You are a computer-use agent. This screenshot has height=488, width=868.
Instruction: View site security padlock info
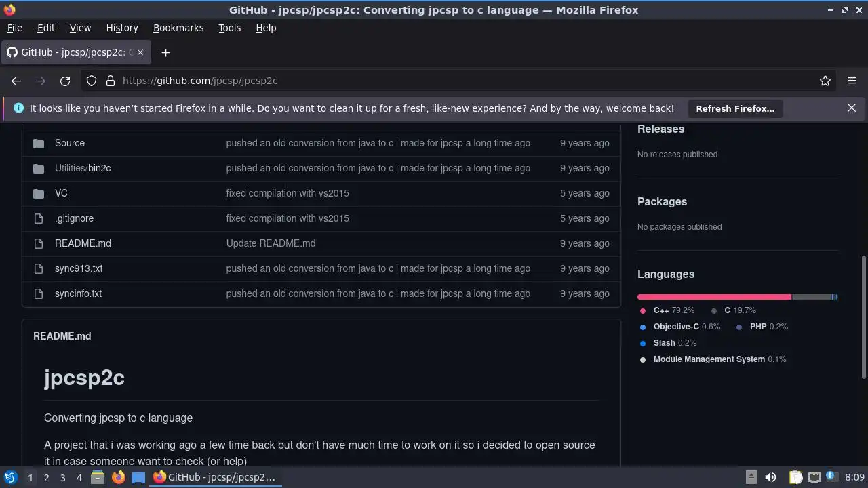tap(111, 81)
